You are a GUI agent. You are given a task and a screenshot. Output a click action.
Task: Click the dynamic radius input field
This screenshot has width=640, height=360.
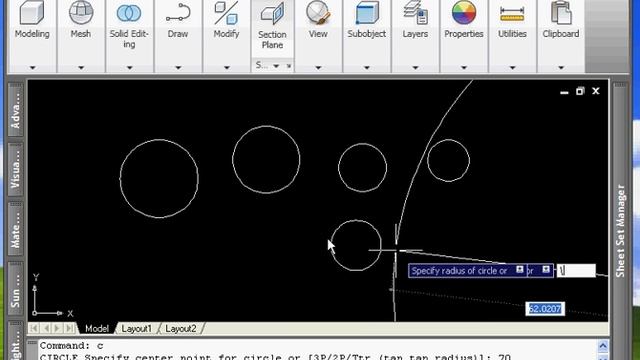point(576,270)
